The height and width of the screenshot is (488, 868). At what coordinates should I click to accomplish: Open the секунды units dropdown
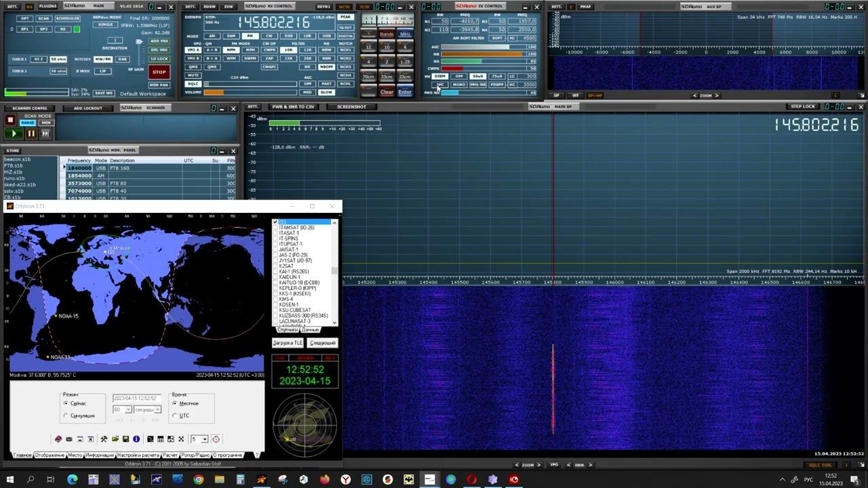[x=157, y=410]
